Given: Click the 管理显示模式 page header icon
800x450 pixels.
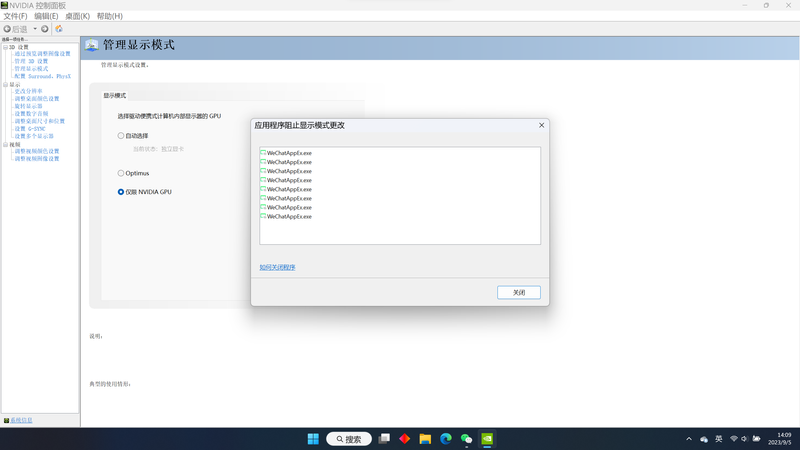Looking at the screenshot, I should pyautogui.click(x=92, y=45).
